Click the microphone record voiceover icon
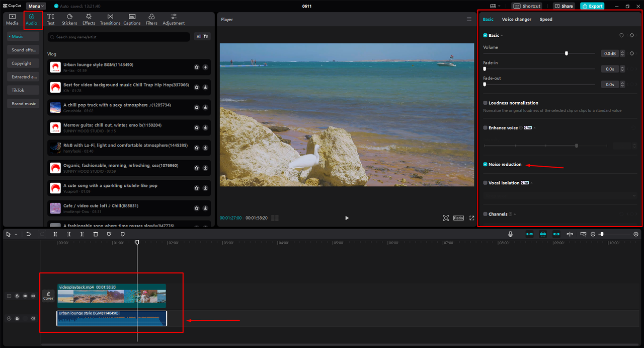Image resolution: width=644 pixels, height=348 pixels. tap(510, 234)
